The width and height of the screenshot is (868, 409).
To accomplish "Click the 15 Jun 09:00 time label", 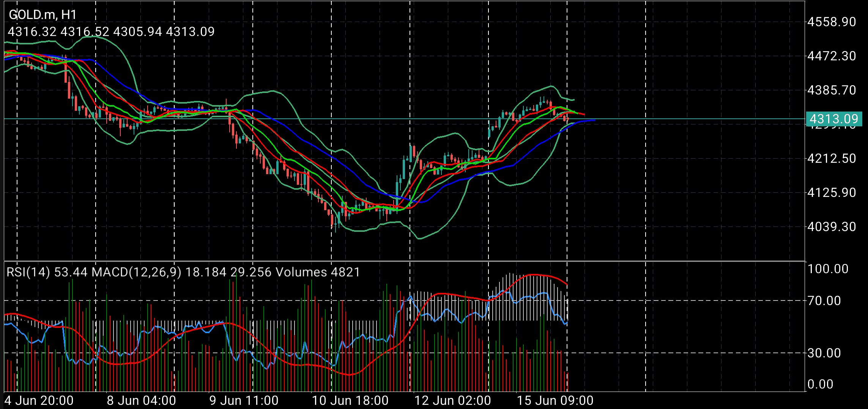I will tap(555, 401).
